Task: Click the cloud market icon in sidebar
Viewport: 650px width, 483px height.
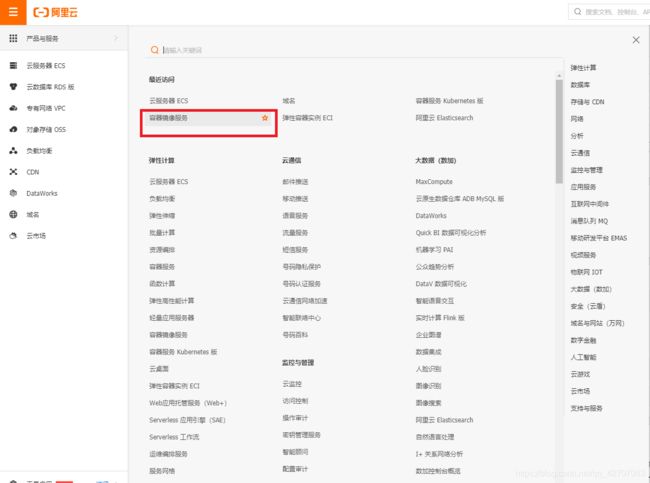Action: pyautogui.click(x=13, y=235)
